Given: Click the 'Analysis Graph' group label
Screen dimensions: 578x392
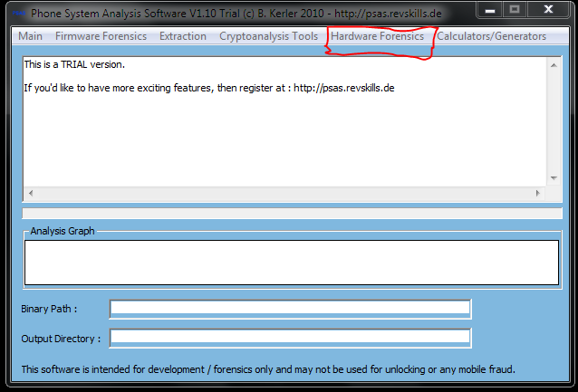Looking at the screenshot, I should click(x=63, y=231).
